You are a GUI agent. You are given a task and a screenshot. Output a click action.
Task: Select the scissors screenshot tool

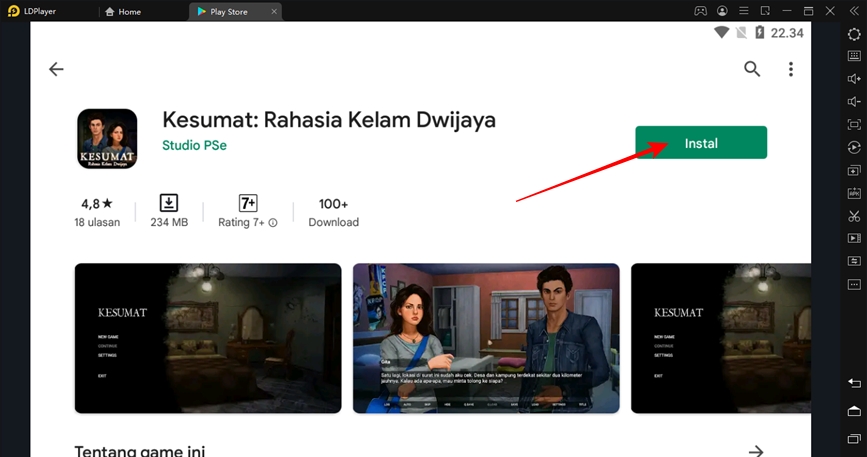click(854, 216)
